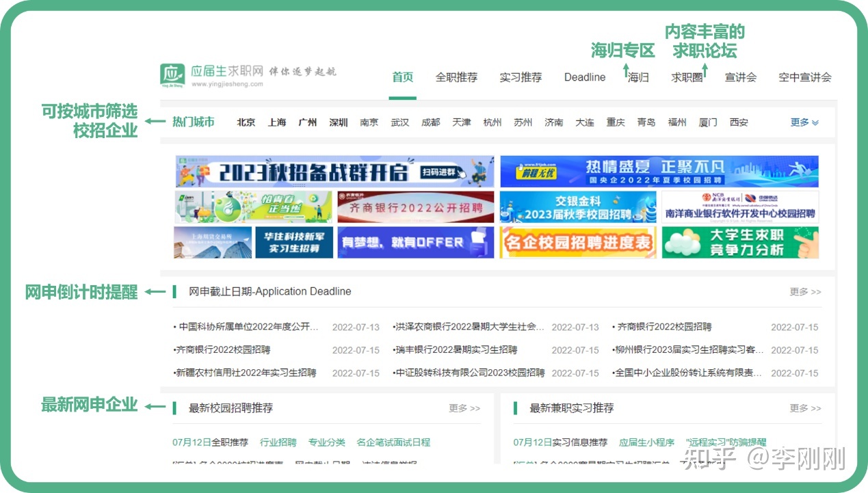This screenshot has width=868, height=493.
Task: Choose 广州 in hot cities
Action: [308, 122]
